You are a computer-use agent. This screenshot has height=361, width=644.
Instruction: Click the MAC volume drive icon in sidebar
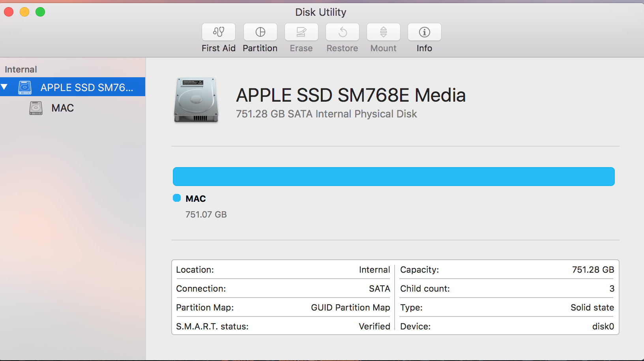36,108
